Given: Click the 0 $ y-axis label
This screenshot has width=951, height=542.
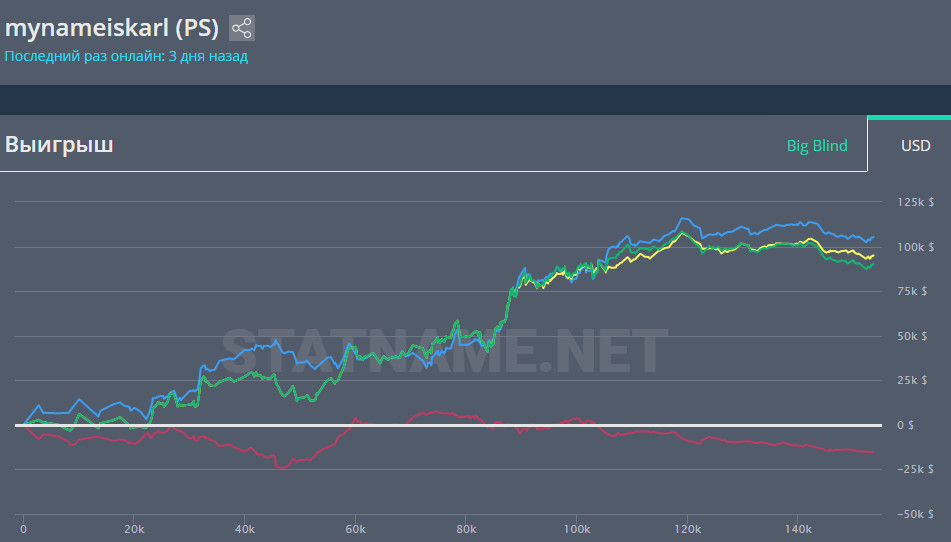Looking at the screenshot, I should pos(905,425).
